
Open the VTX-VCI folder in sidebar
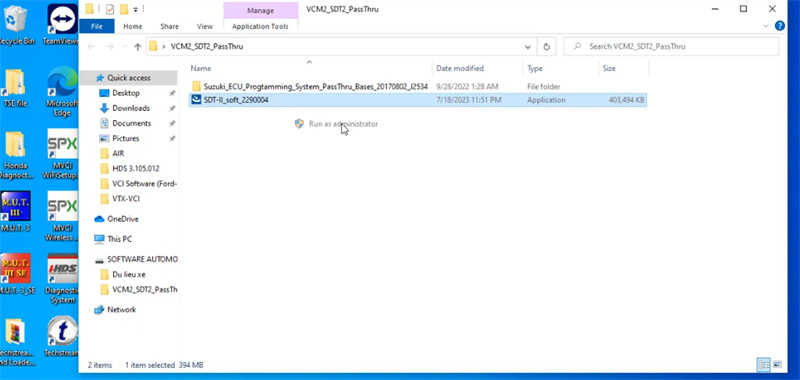(x=126, y=198)
